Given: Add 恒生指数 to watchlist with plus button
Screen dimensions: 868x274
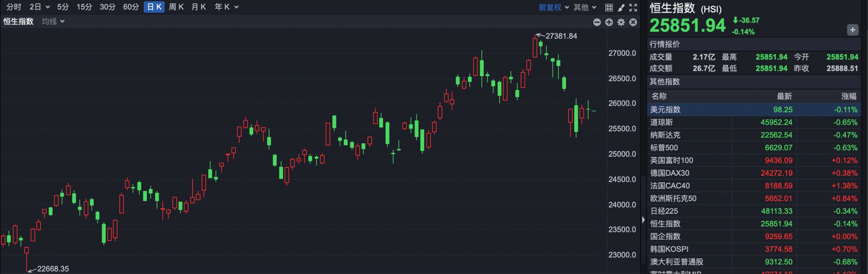Looking at the screenshot, I should click(x=852, y=30).
